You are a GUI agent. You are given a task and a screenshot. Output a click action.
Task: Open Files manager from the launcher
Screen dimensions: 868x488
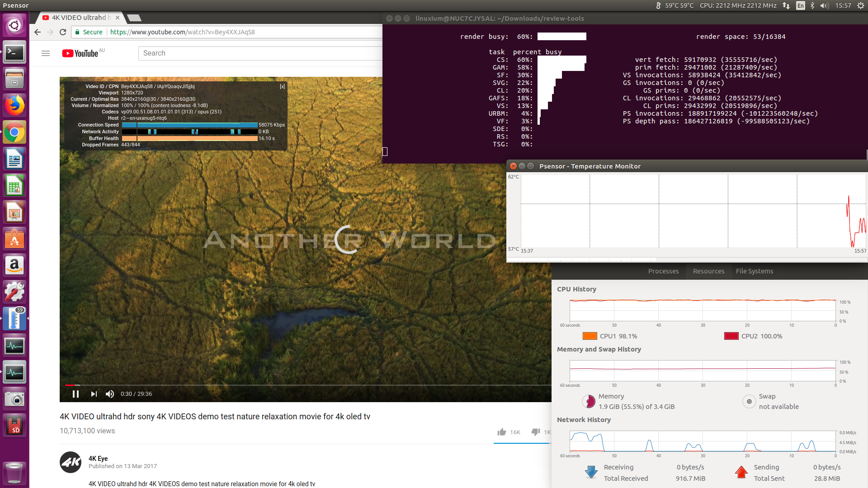14,79
